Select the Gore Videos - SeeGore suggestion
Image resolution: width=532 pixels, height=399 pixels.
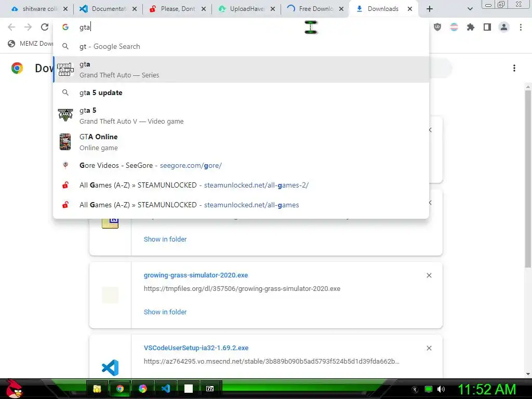[x=241, y=165]
